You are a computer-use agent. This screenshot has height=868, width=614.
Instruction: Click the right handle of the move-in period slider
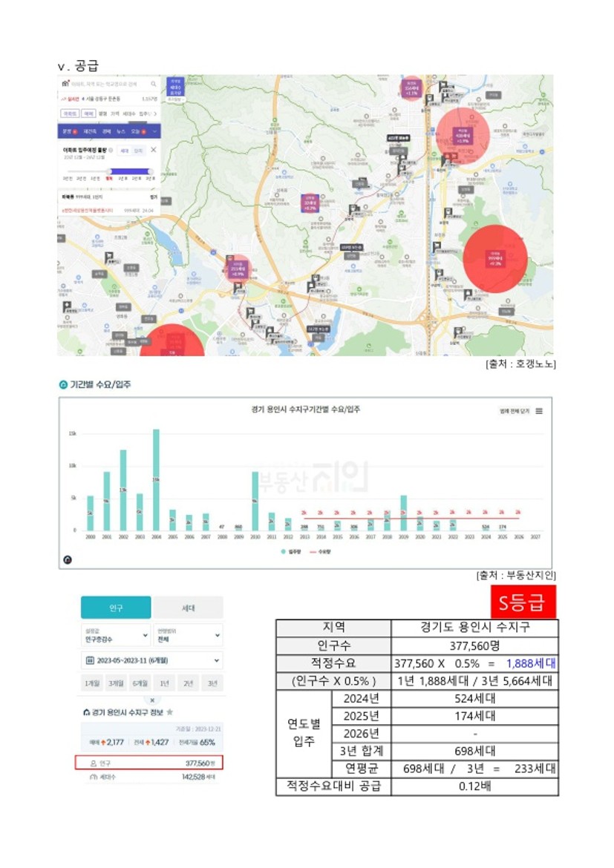click(x=150, y=171)
